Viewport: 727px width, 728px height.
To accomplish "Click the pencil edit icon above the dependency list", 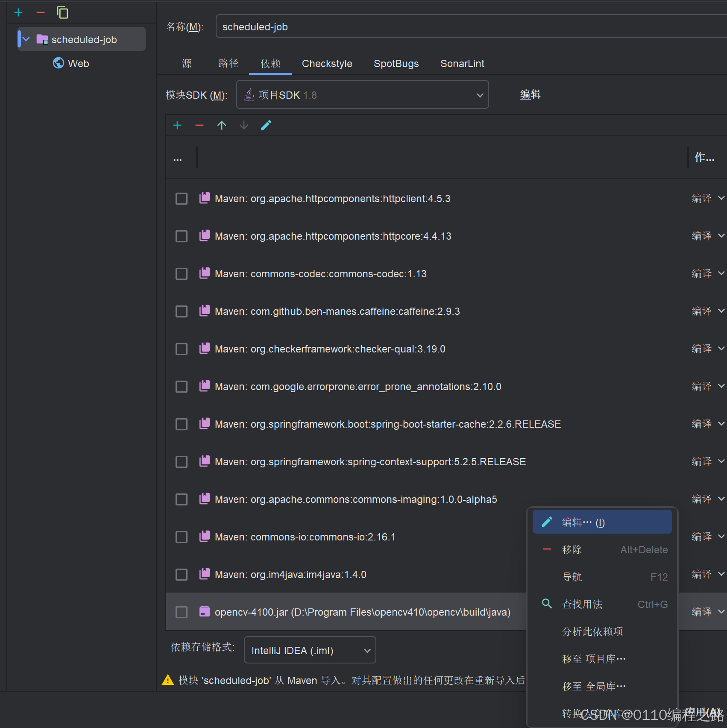I will click(266, 125).
